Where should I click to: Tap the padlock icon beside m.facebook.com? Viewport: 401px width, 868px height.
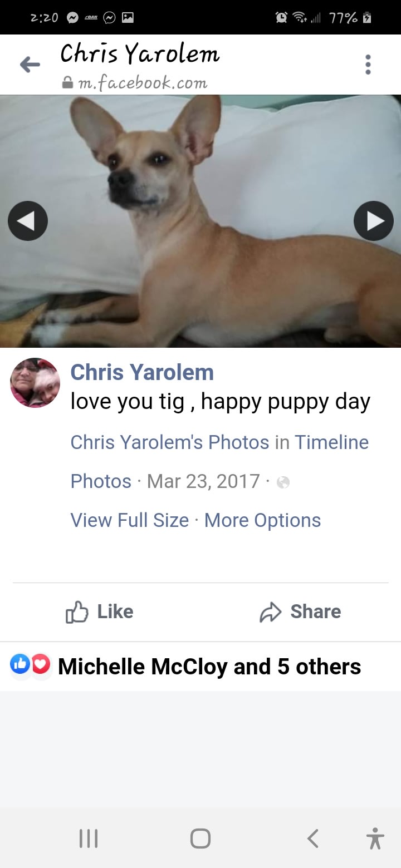(67, 83)
